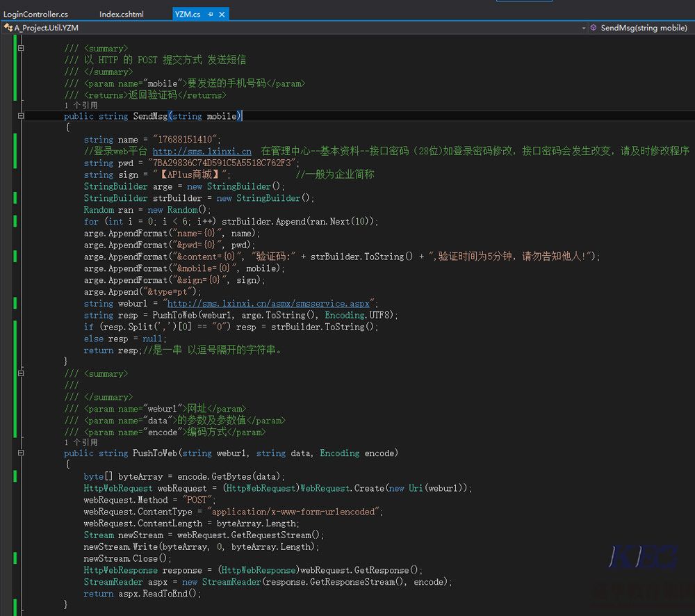The height and width of the screenshot is (616, 695).
Task: Switch to the LoginController.cs tab
Action: [35, 14]
